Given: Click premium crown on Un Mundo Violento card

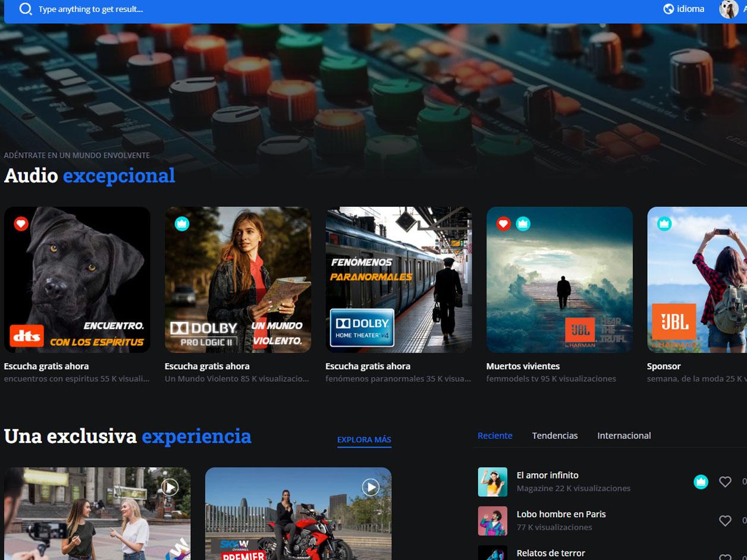Looking at the screenshot, I should (x=182, y=224).
